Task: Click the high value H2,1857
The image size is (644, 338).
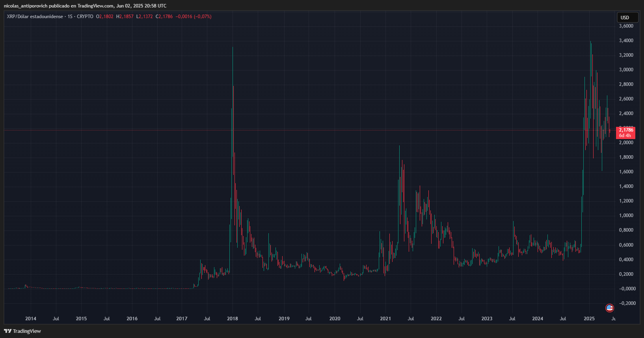Action: tap(125, 17)
